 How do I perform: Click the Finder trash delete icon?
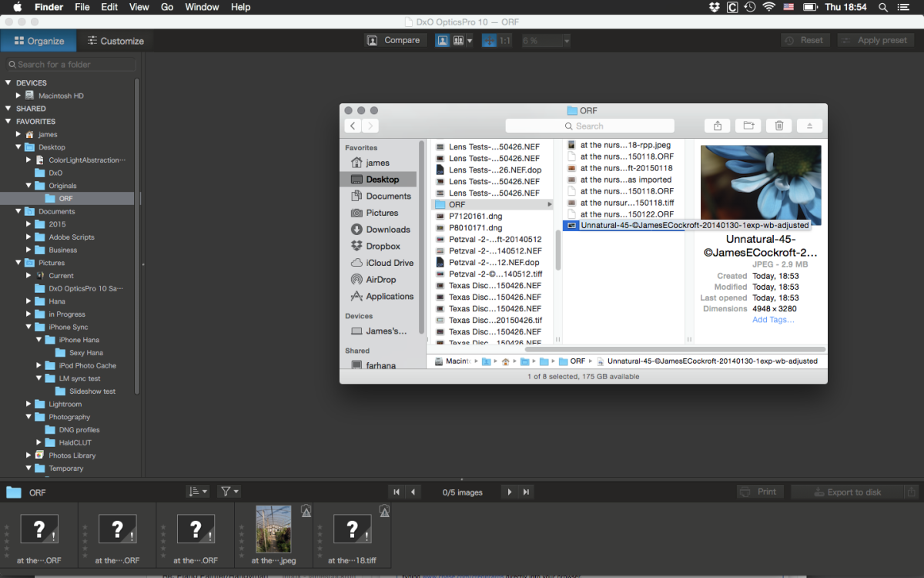click(x=779, y=126)
